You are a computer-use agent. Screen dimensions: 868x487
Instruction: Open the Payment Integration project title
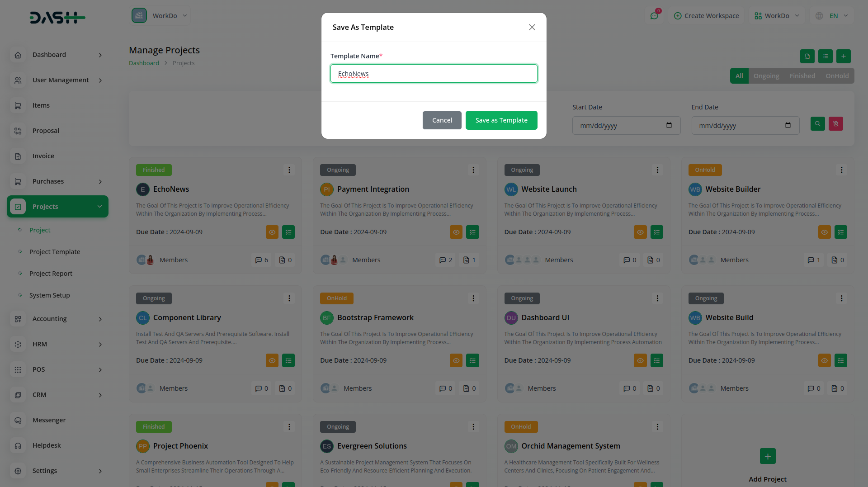click(x=373, y=189)
